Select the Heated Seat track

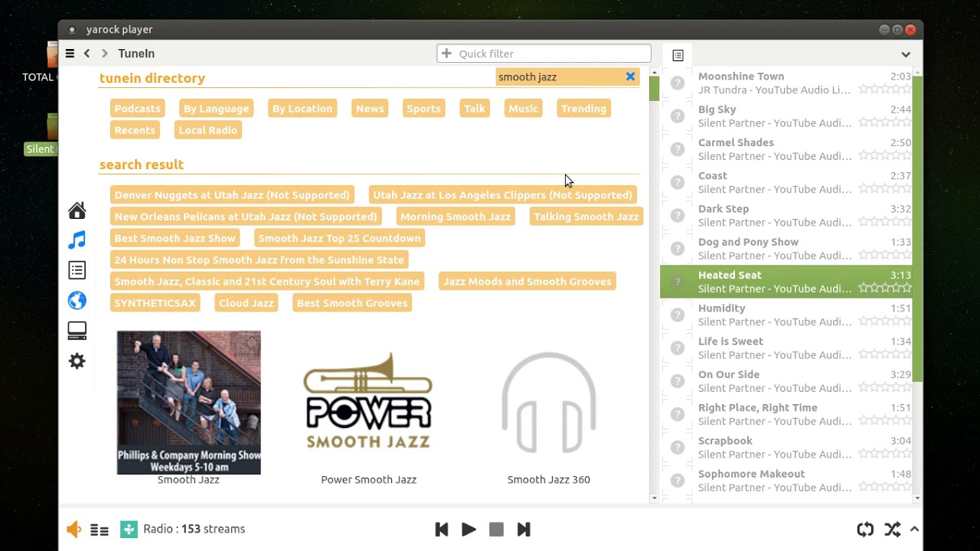click(786, 282)
